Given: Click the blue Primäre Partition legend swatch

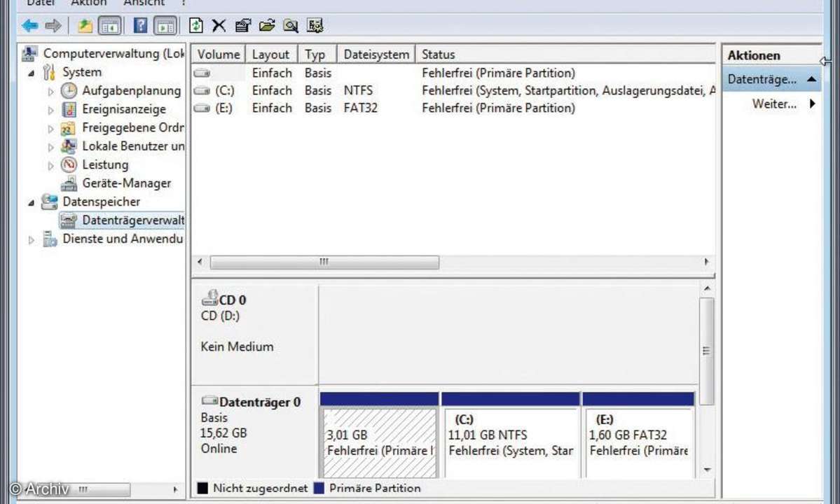Looking at the screenshot, I should [319, 488].
